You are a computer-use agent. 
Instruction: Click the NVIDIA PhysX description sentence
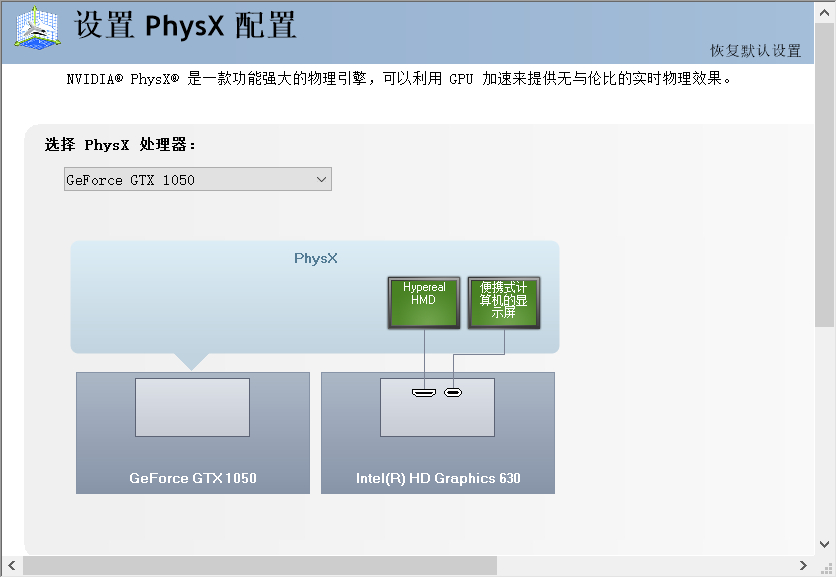[398, 79]
